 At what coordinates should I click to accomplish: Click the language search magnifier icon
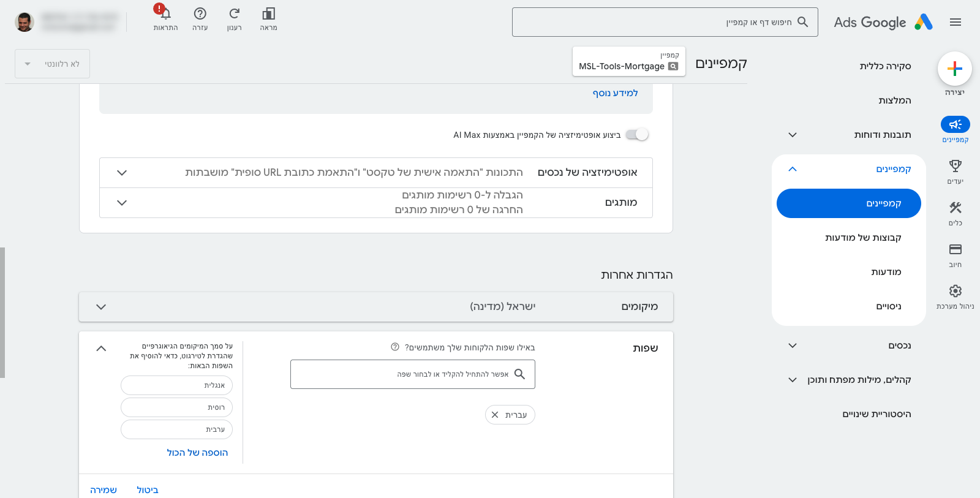(519, 374)
